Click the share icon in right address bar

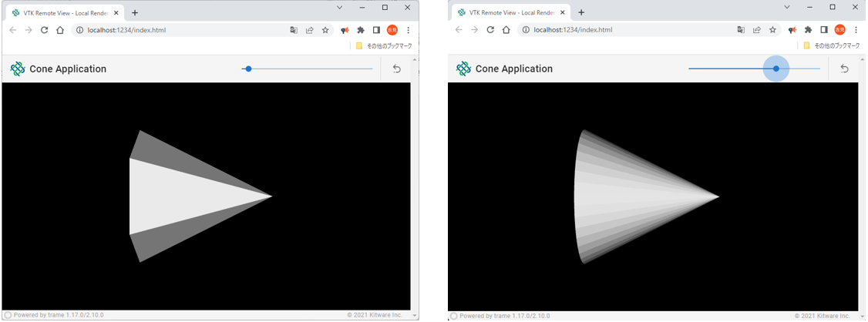click(756, 30)
